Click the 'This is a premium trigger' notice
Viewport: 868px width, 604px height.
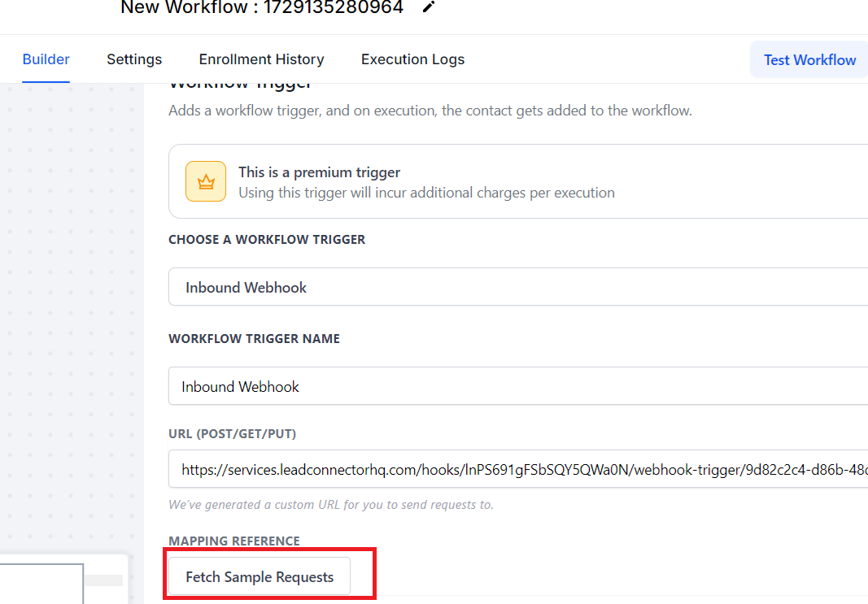(x=425, y=181)
